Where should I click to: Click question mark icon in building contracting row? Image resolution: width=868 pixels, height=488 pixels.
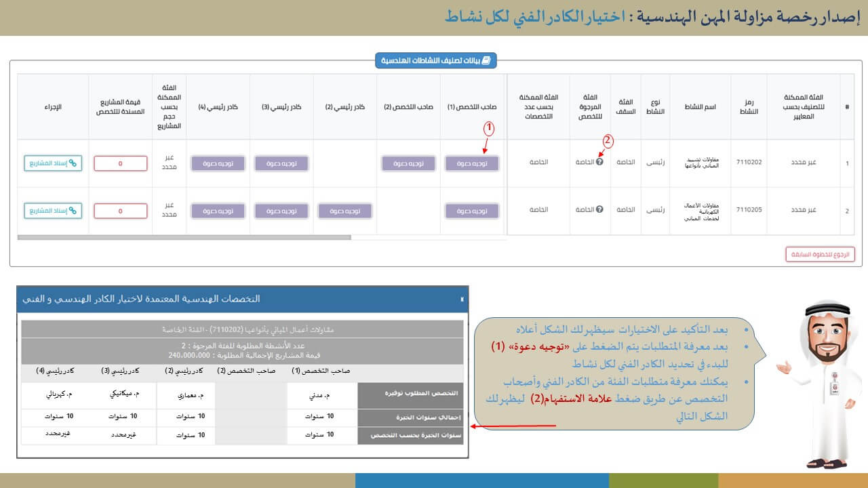(599, 163)
